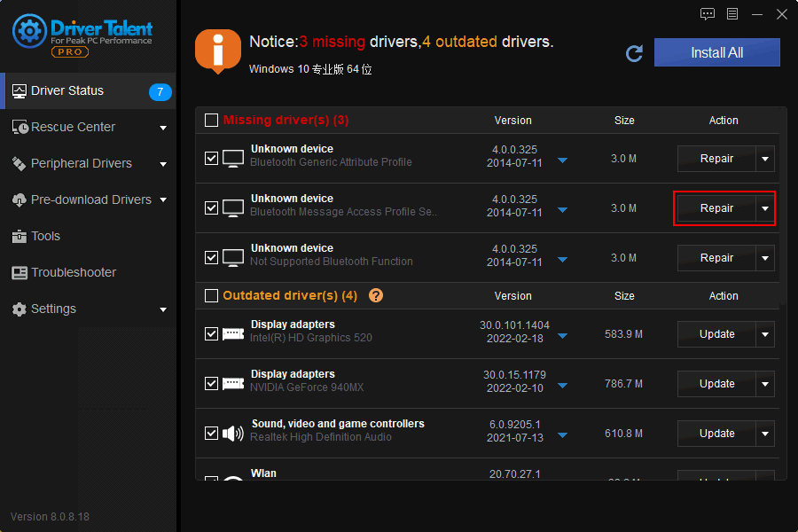
Task: Open Update options arrow for Realtek audio
Action: [x=765, y=434]
